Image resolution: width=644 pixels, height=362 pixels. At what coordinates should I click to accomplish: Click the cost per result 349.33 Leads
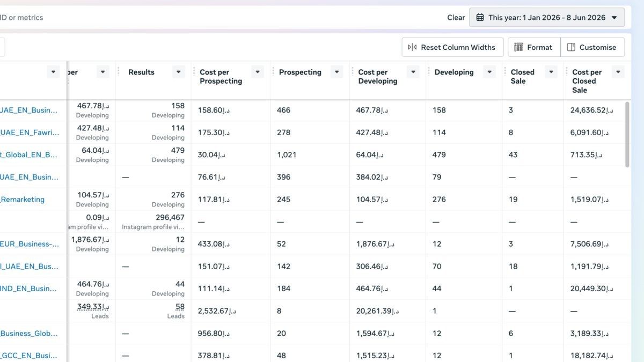click(93, 307)
